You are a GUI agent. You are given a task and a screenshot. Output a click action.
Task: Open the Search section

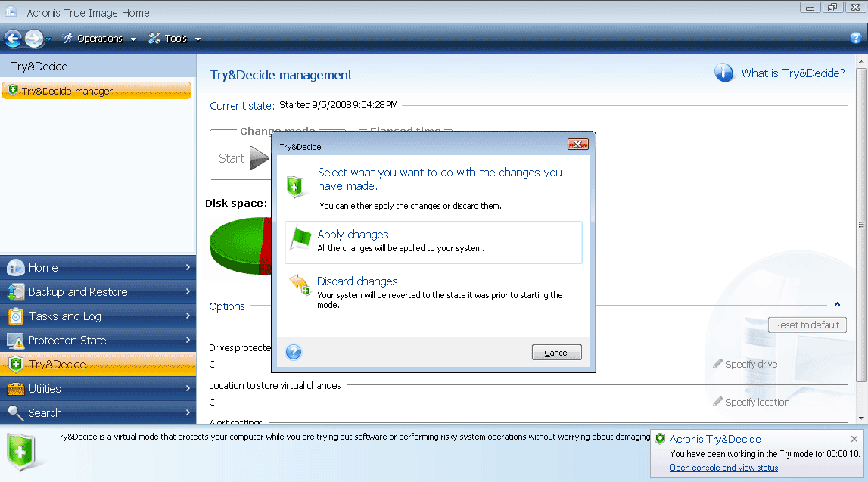[98, 413]
